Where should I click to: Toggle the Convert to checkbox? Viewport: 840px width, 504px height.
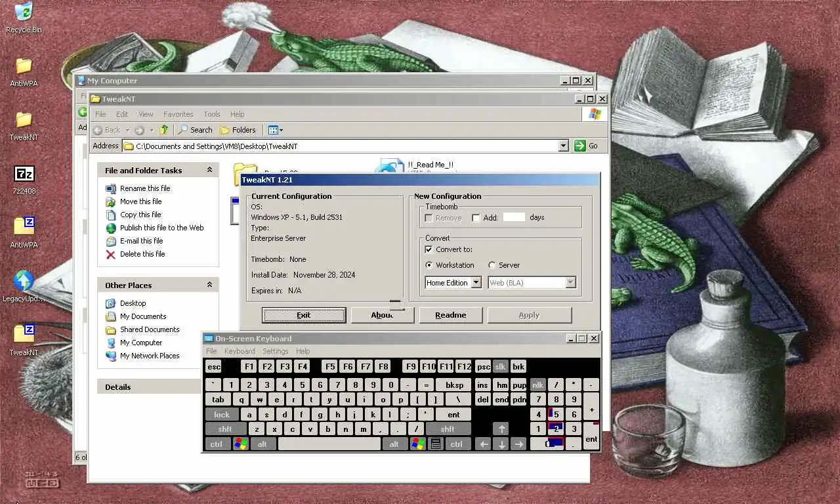(429, 249)
